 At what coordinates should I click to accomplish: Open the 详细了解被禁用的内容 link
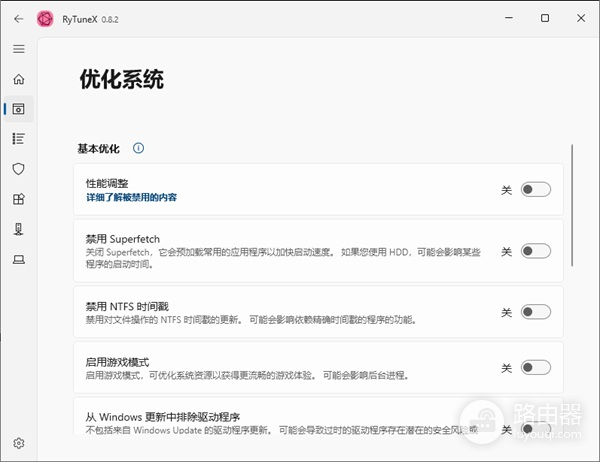131,198
